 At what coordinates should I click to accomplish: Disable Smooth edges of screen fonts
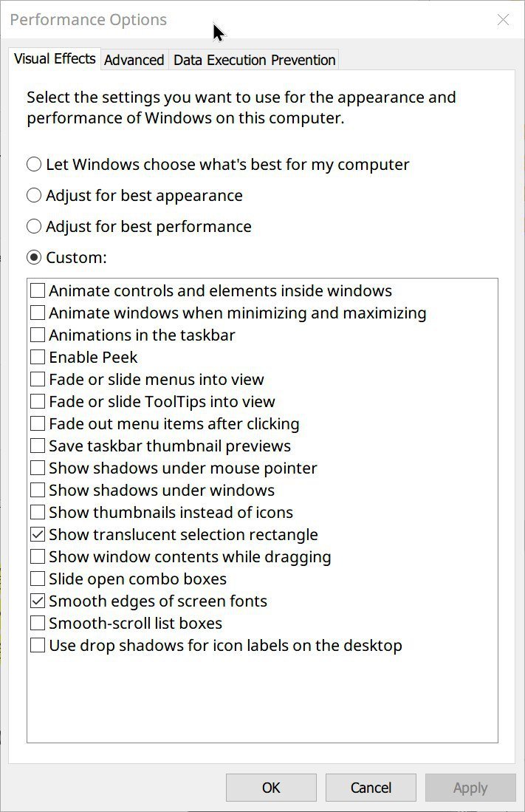pyautogui.click(x=38, y=601)
